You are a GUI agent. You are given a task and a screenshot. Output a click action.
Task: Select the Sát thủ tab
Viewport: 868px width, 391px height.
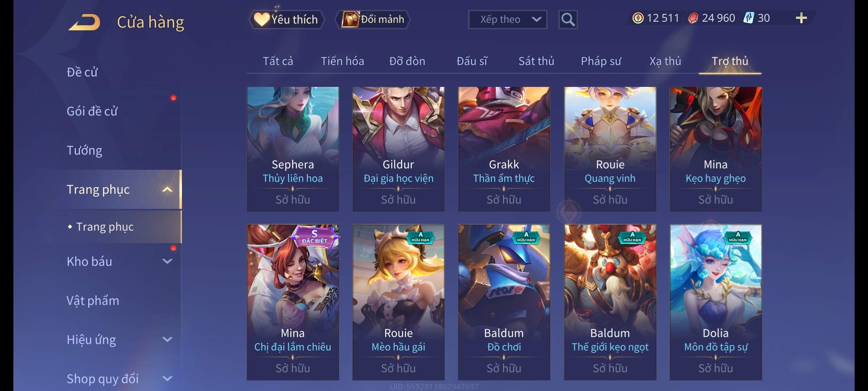tap(536, 61)
